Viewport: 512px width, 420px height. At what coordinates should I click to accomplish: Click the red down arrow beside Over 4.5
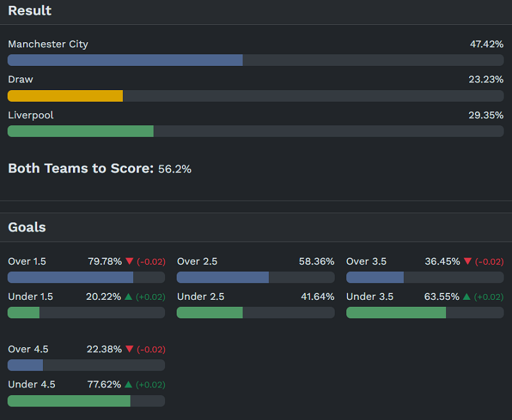coord(129,350)
